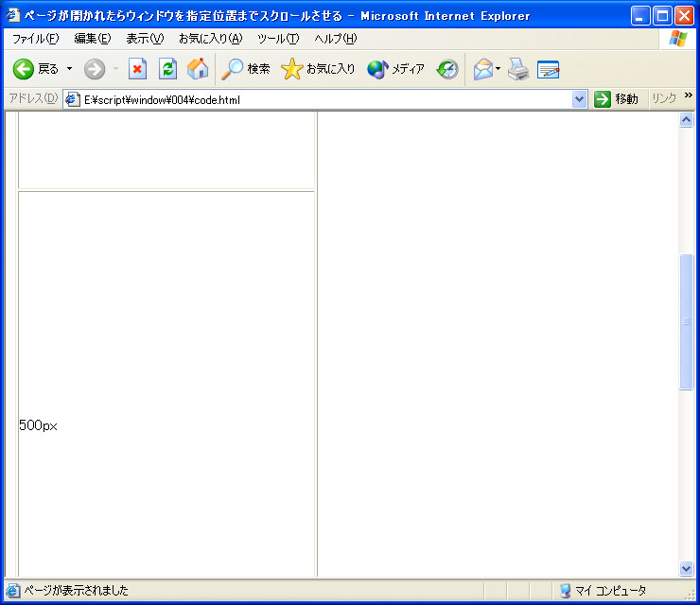Open History with clock icon
The width and height of the screenshot is (700, 605).
447,69
